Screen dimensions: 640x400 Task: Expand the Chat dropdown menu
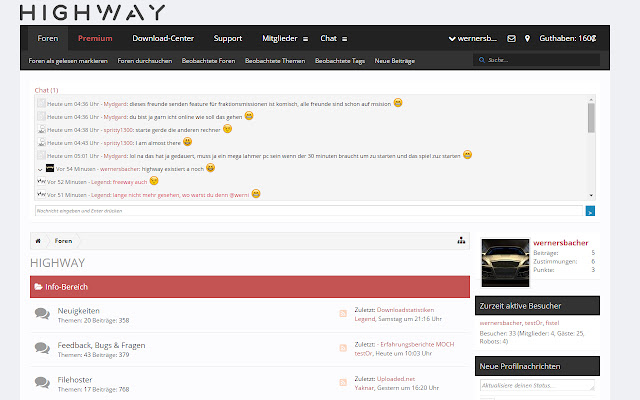[x=331, y=39]
